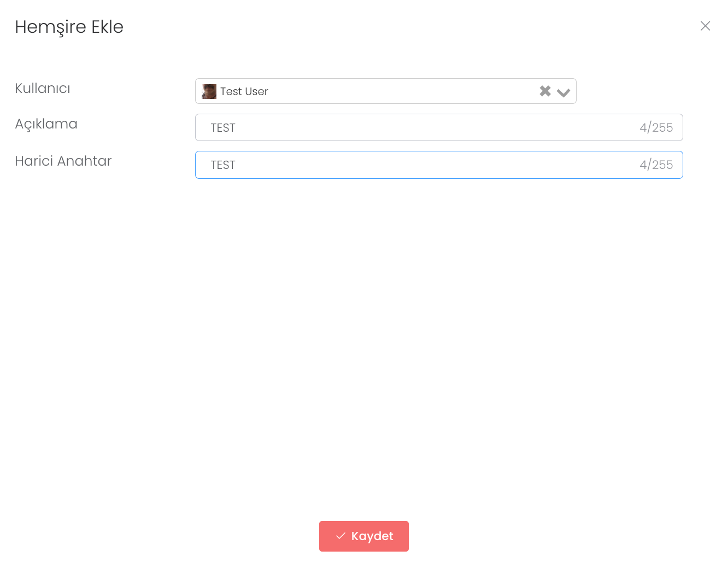This screenshot has width=728, height=574.
Task: Focus the Harici Anahtar input field
Action: click(426, 165)
